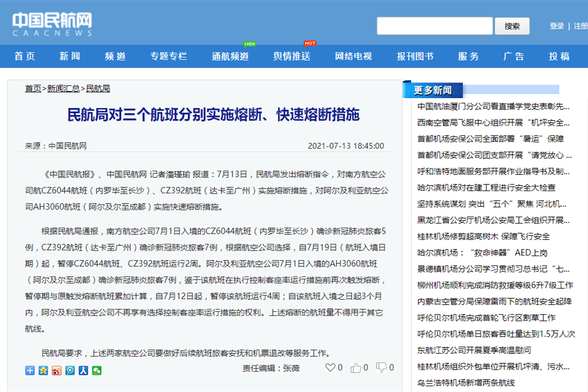
Task: Click the 中国民航网 CAACNEWS logo
Action: 52,24
